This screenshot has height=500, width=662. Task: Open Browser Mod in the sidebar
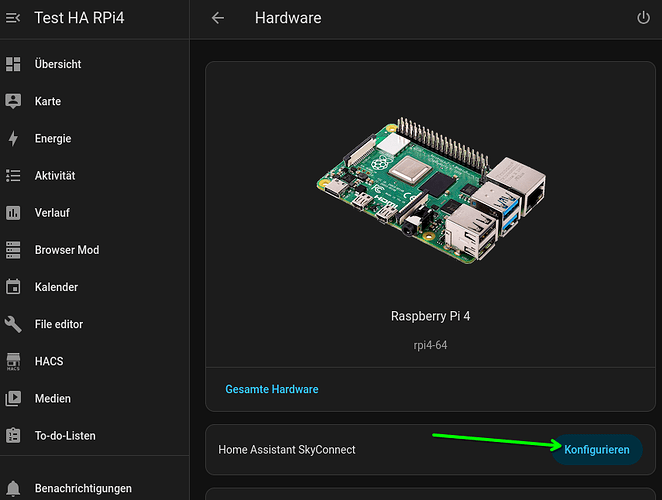pyautogui.click(x=67, y=250)
